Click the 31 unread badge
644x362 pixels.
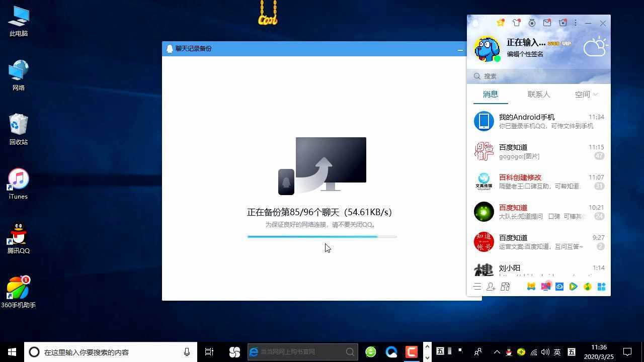[599, 186]
